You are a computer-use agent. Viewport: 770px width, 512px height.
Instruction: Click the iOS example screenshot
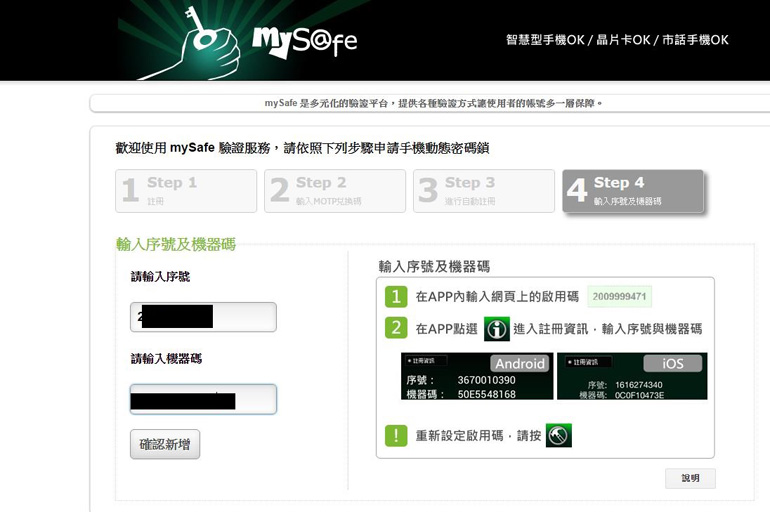click(x=632, y=376)
